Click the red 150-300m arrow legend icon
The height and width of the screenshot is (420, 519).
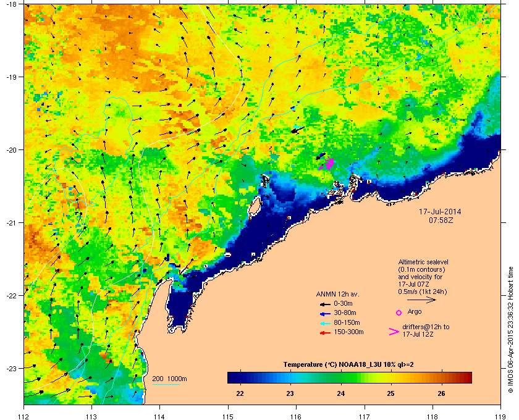coord(326,333)
